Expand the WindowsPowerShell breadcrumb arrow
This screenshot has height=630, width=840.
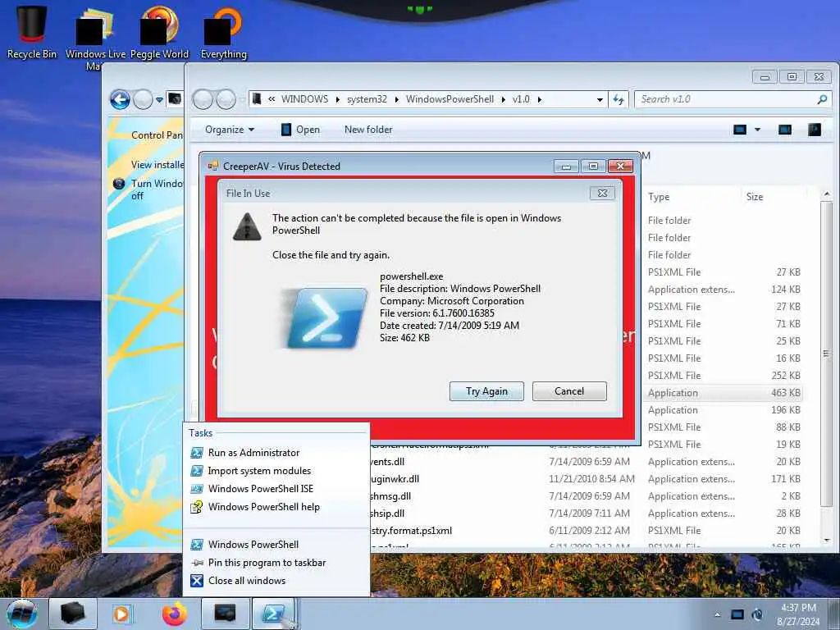(x=504, y=99)
